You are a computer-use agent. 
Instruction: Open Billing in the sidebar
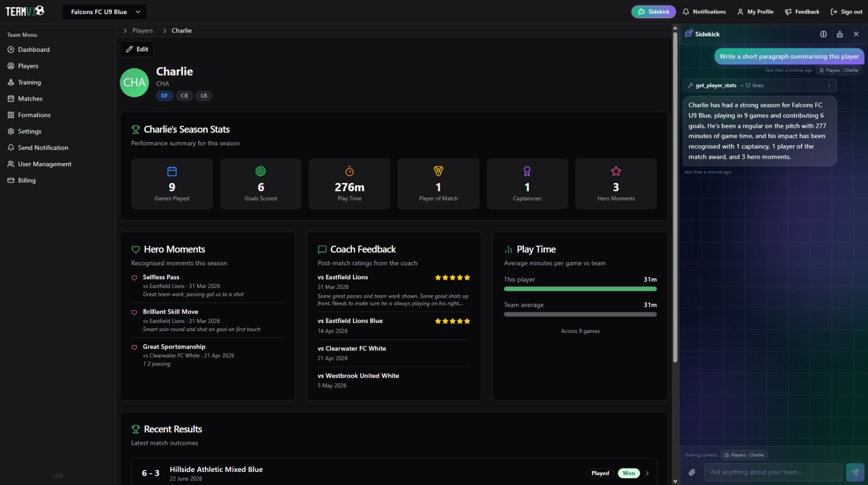pyautogui.click(x=27, y=181)
